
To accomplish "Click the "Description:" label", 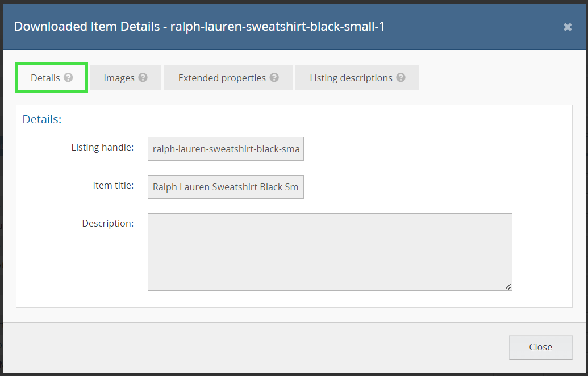I will click(107, 223).
